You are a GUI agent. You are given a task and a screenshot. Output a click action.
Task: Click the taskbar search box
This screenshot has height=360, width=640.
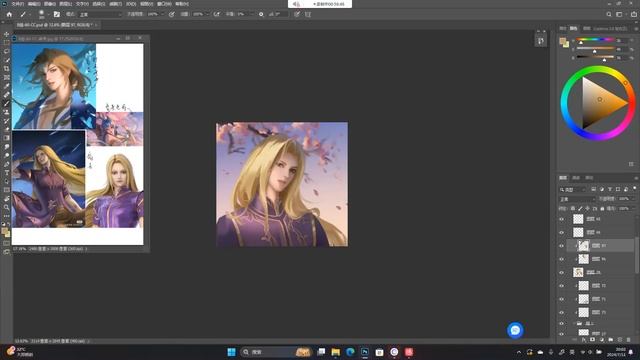pyautogui.click(x=276, y=352)
